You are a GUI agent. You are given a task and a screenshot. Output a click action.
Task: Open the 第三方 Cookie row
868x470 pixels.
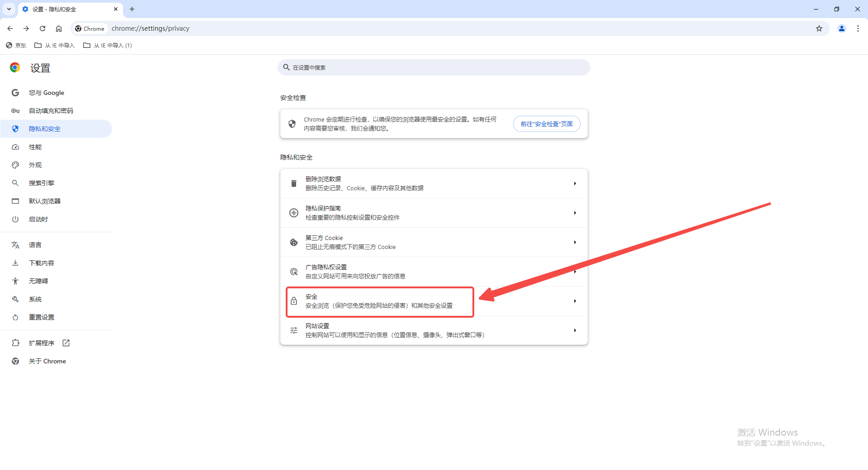click(434, 242)
